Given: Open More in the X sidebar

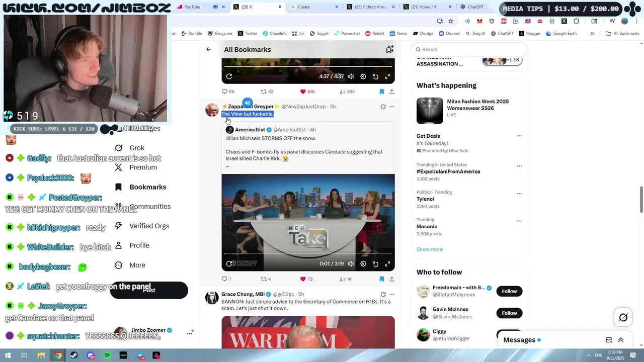Looking at the screenshot, I should (x=130, y=265).
